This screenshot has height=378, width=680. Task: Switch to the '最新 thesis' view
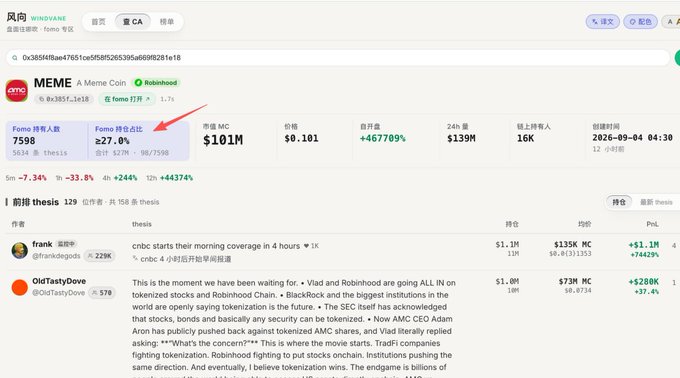[656, 202]
